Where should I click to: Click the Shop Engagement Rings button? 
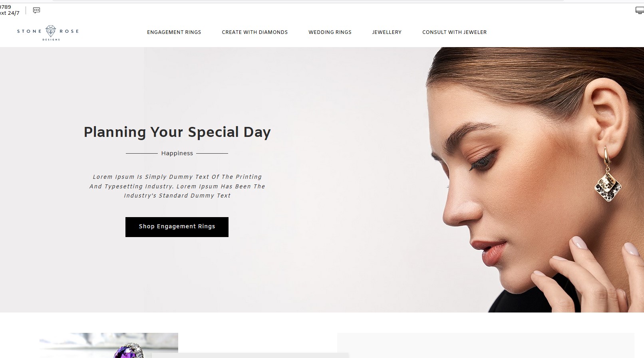pyautogui.click(x=177, y=227)
